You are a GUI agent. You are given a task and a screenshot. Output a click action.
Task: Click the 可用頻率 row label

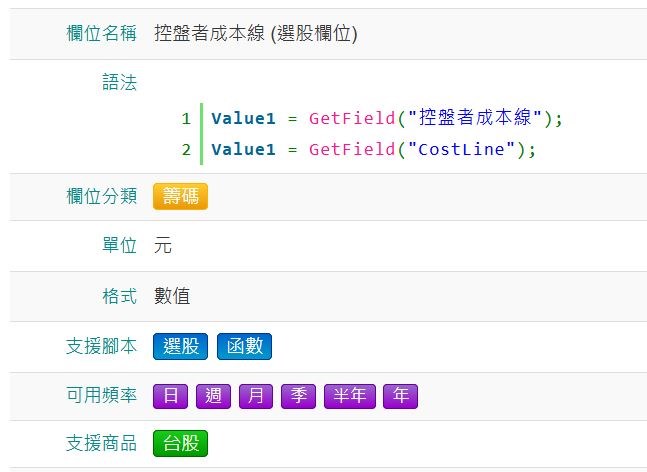tap(101, 396)
